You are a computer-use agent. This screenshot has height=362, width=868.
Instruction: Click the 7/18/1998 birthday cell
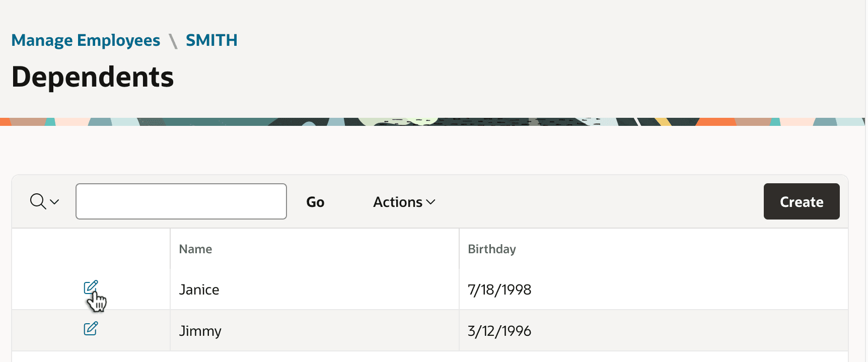coord(654,289)
